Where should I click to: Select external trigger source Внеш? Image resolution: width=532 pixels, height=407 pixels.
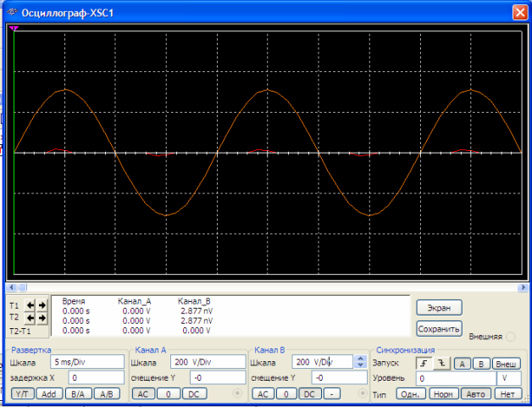coord(507,364)
